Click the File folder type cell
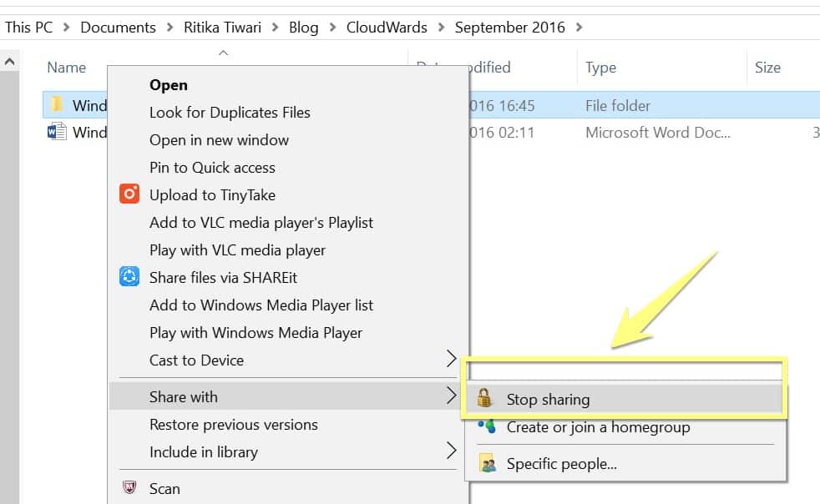This screenshot has width=820, height=504. tap(618, 106)
